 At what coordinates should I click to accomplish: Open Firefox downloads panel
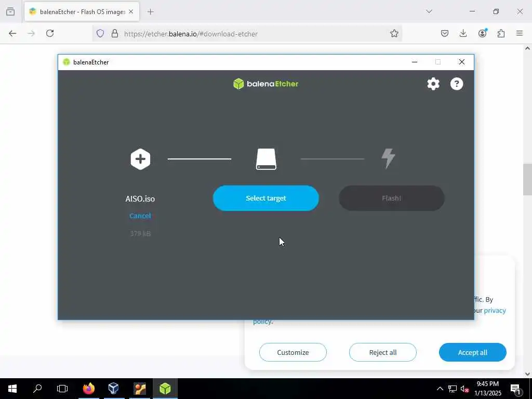point(463,33)
